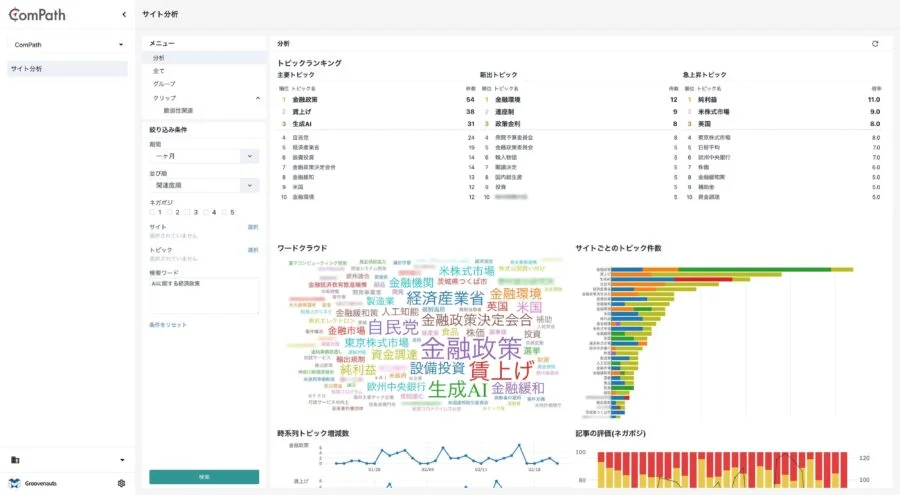Collapse the クリップ menu section
The width and height of the screenshot is (900, 495).
pos(258,98)
